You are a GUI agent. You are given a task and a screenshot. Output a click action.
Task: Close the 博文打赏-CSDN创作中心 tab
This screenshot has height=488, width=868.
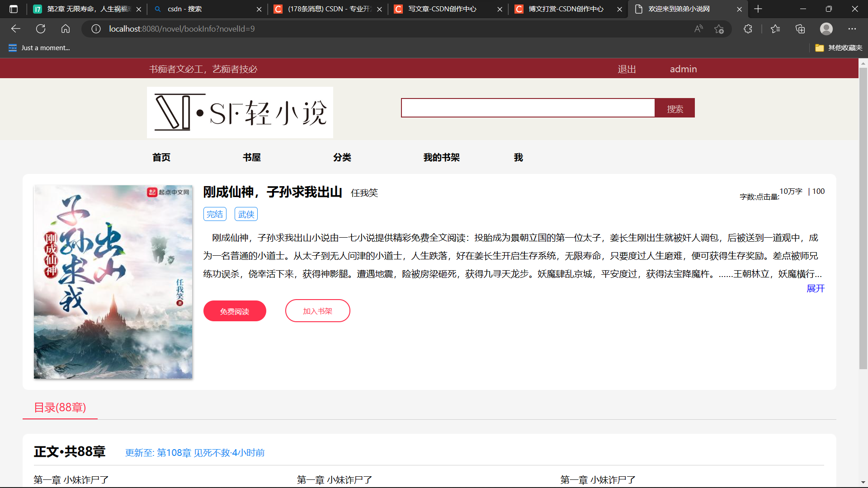point(620,9)
